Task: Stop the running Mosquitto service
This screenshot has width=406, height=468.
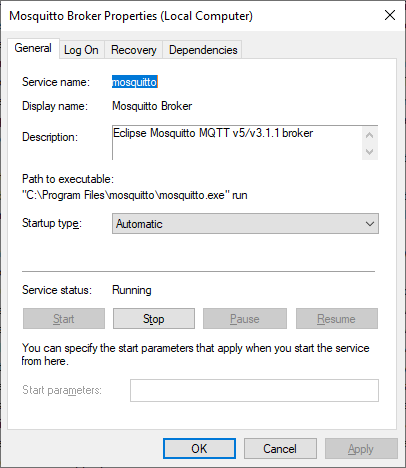Action: [x=154, y=319]
